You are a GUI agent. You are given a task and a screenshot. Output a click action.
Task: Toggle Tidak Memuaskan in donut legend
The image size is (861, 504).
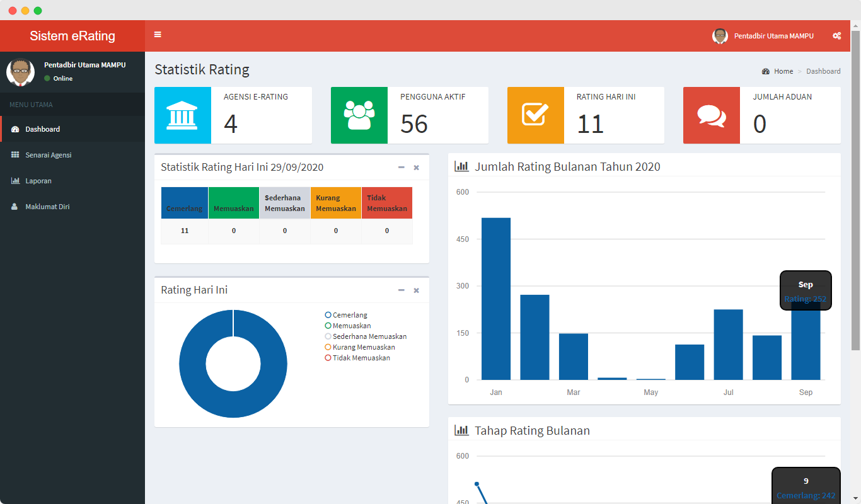pos(357,358)
